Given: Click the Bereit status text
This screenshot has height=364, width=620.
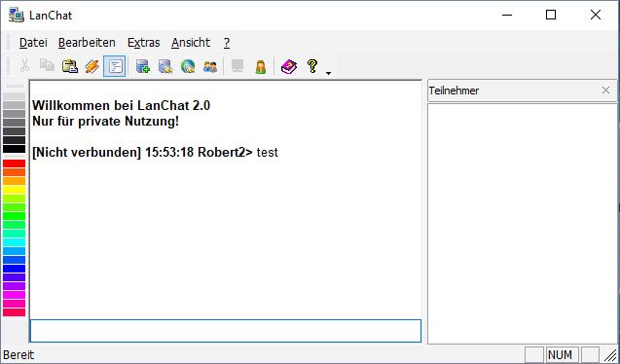Looking at the screenshot, I should click(18, 355).
